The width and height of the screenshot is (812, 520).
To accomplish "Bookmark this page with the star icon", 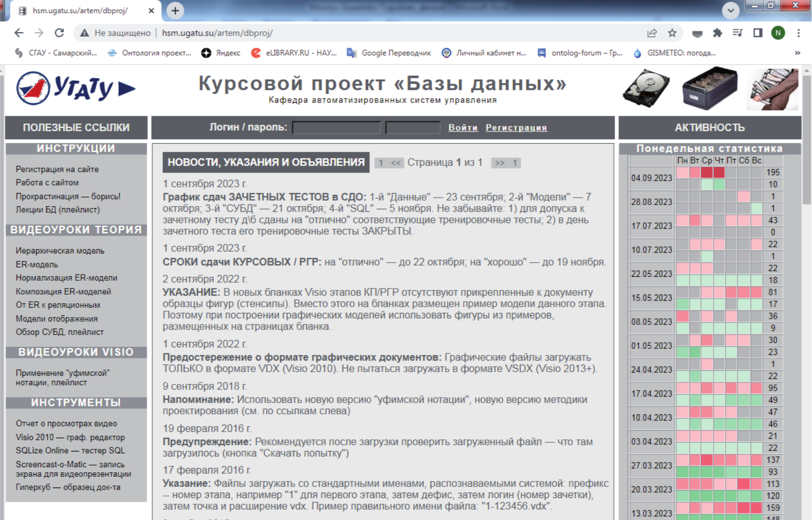I will (672, 33).
